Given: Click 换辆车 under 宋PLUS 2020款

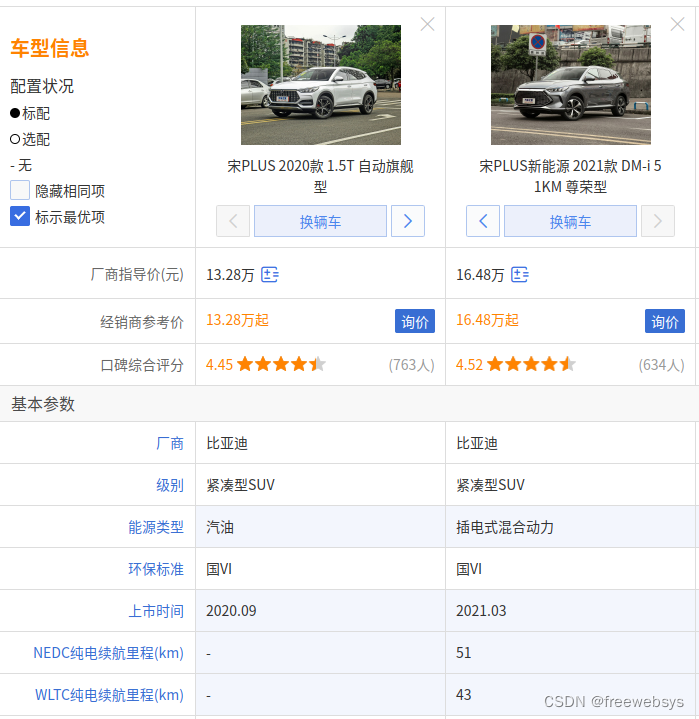Looking at the screenshot, I should [x=320, y=221].
